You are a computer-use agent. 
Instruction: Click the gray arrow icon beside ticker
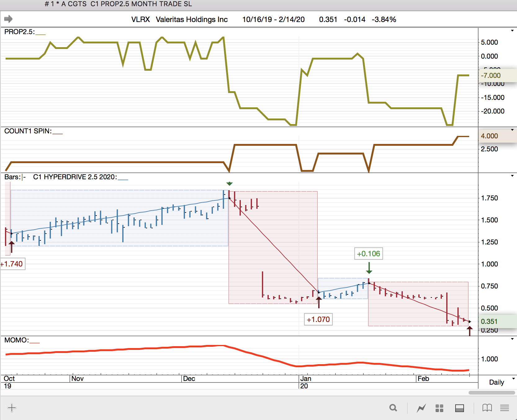(x=8, y=19)
